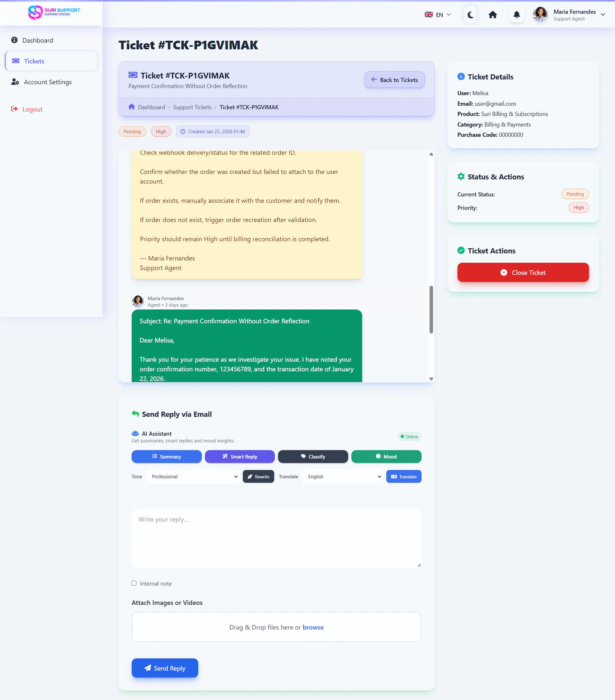The image size is (615, 700).
Task: Focus the Write your reply text area
Action: click(276, 538)
